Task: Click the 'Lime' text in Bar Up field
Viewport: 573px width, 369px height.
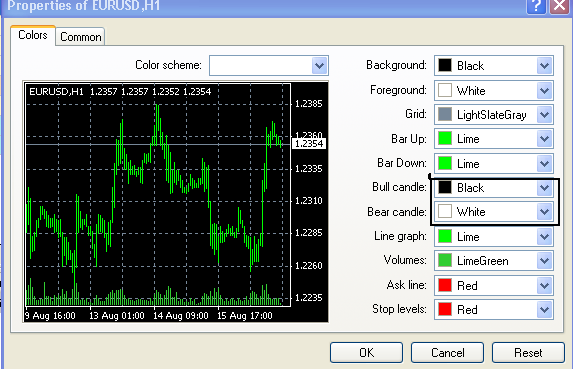Action: tap(468, 139)
